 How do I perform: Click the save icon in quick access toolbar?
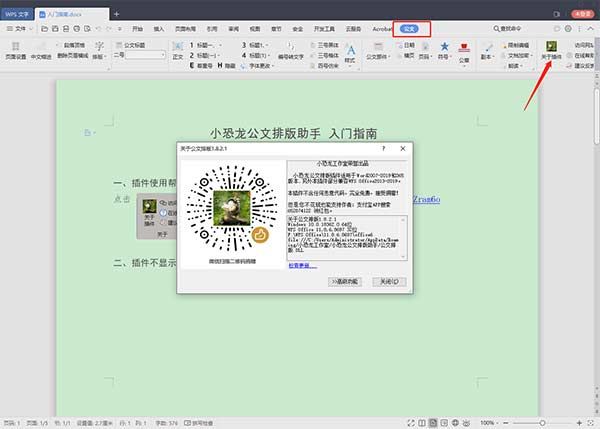[55, 29]
